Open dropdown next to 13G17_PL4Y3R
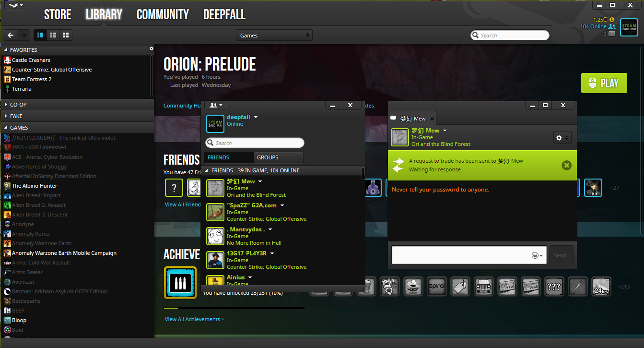Screen dimensions: 644x348 click(272, 253)
